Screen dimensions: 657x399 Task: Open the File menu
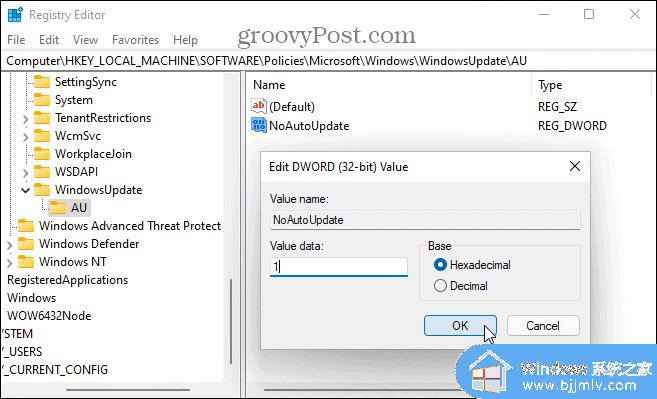(x=16, y=40)
